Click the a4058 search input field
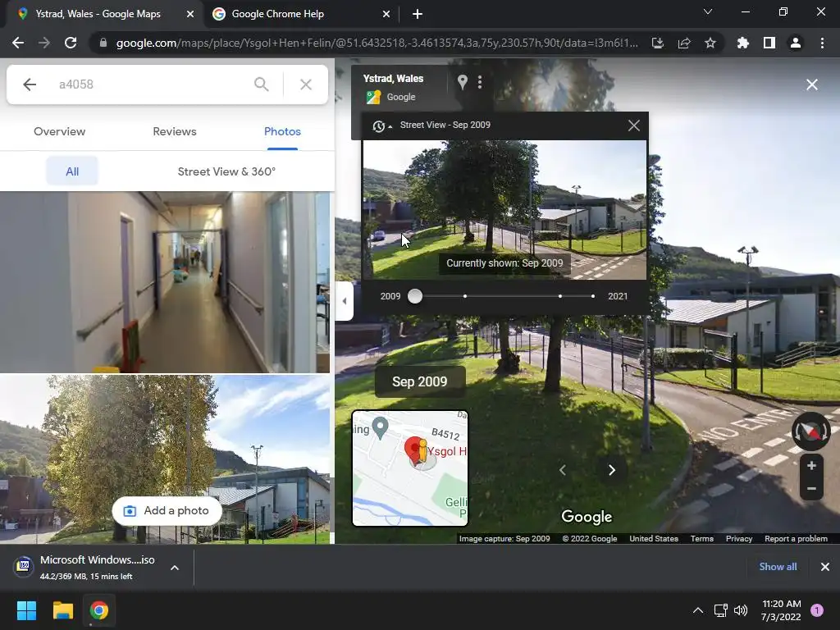840x630 pixels. point(150,84)
